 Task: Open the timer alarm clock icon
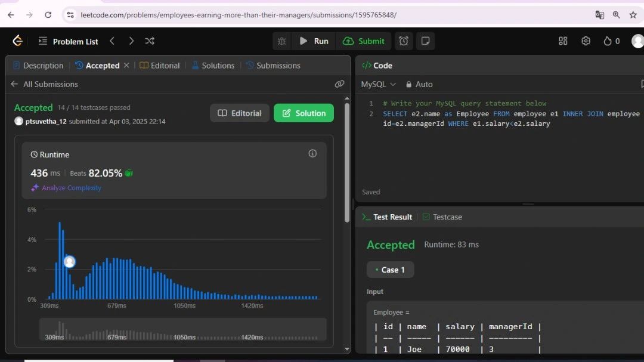point(404,41)
